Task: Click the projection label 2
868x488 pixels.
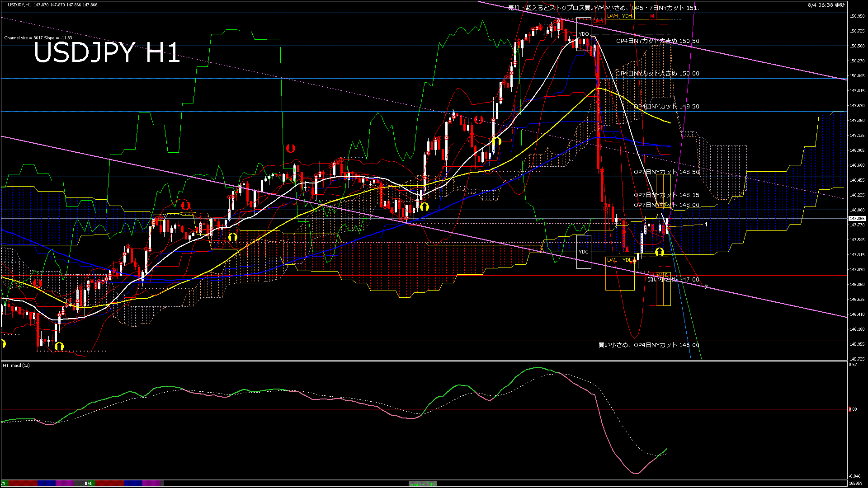Action: (x=706, y=287)
